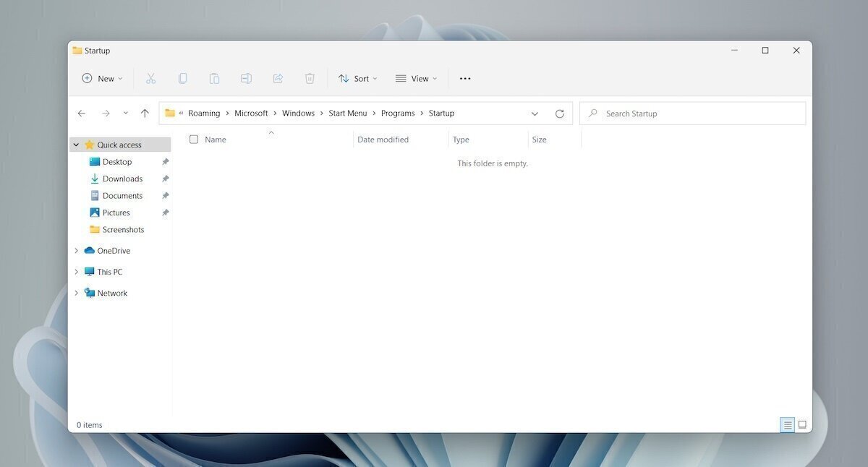The width and height of the screenshot is (868, 467).
Task: Unpin Downloads from Quick access
Action: (165, 179)
